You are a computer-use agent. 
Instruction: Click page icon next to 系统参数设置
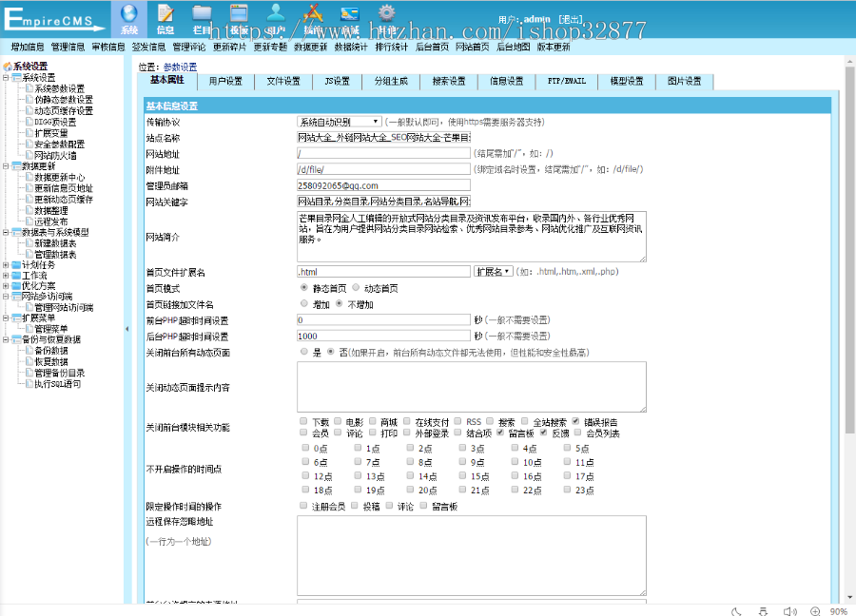[29, 88]
